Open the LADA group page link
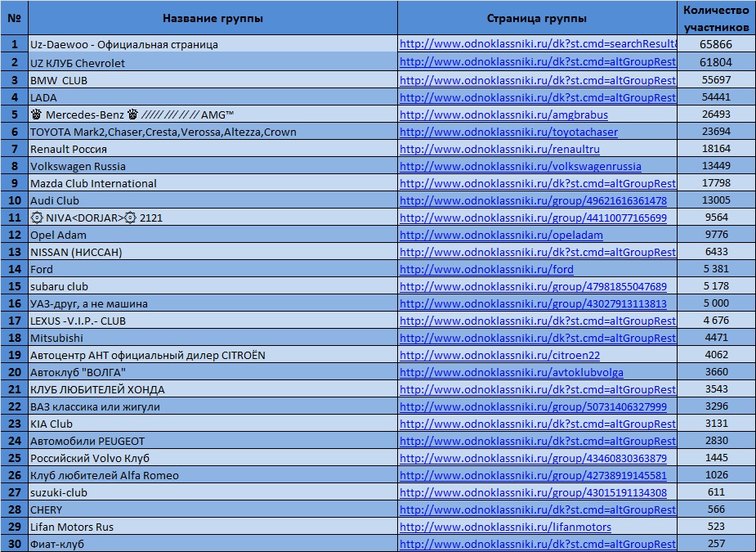756x552 pixels. (x=538, y=97)
